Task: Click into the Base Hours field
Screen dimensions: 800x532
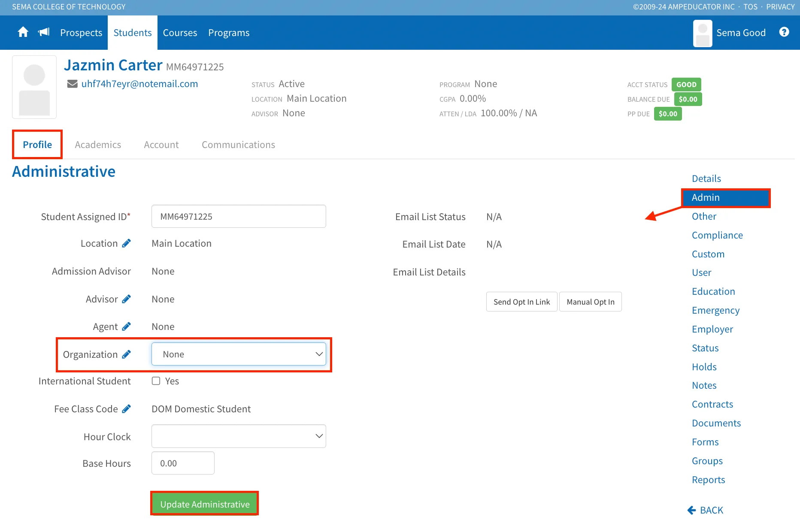Action: click(x=183, y=463)
